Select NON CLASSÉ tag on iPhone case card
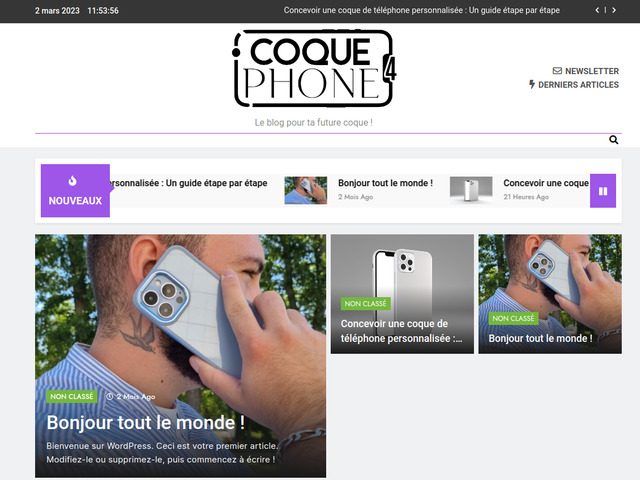 point(365,304)
